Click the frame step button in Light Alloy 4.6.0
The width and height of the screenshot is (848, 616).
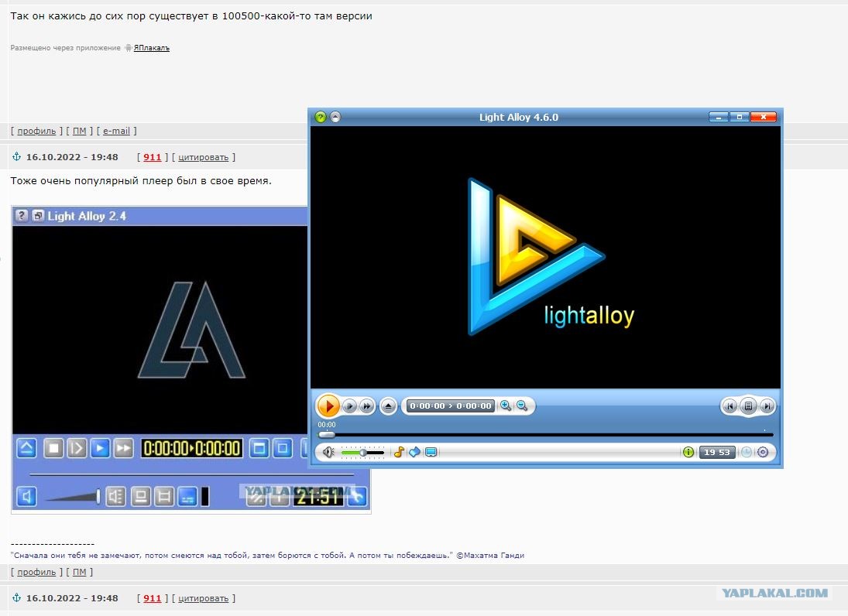point(350,406)
